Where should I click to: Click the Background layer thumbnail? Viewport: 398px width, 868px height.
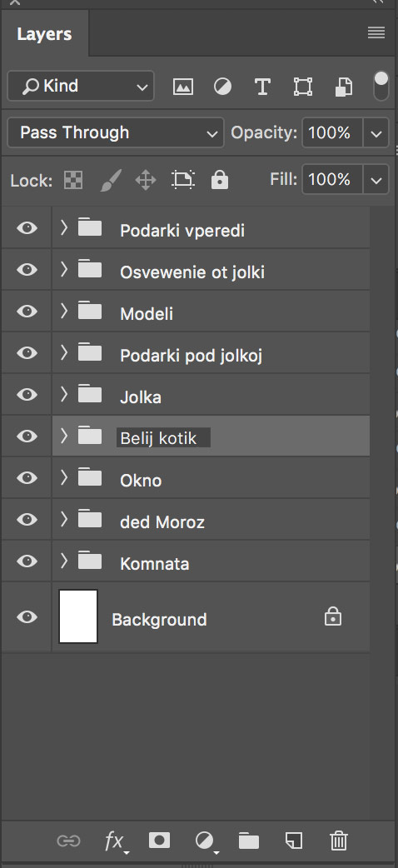(x=78, y=616)
